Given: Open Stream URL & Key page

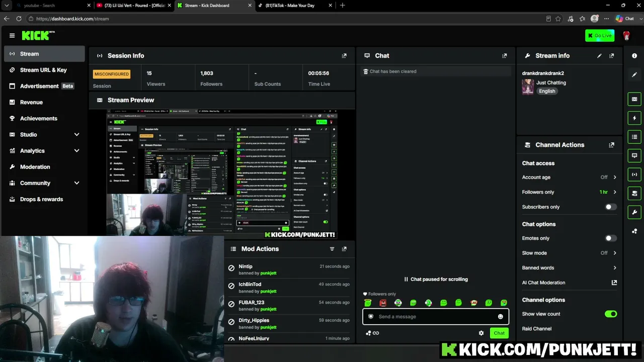Looking at the screenshot, I should 44,70.
